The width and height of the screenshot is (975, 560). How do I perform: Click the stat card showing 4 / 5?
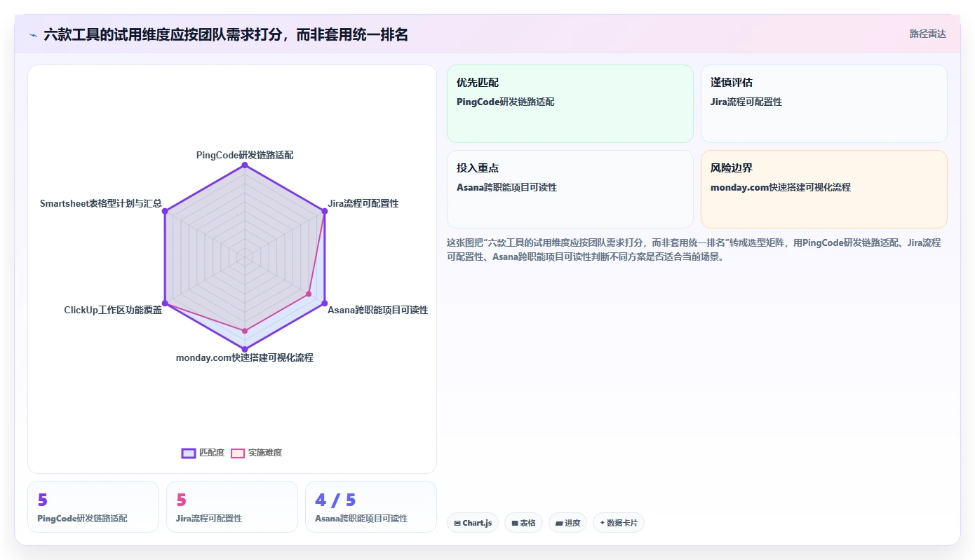(371, 507)
